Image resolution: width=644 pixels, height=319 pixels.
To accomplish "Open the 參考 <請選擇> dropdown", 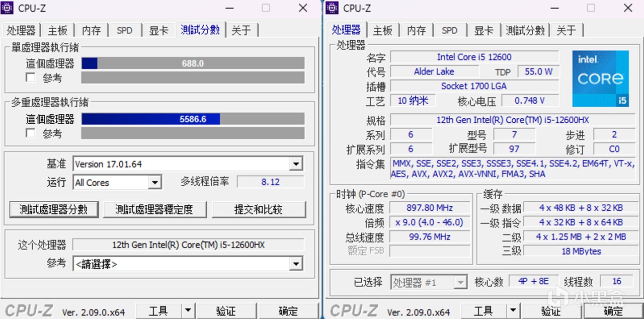I will (x=296, y=264).
